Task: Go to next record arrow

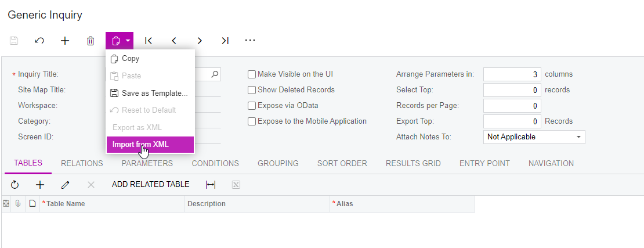Action: click(x=200, y=41)
